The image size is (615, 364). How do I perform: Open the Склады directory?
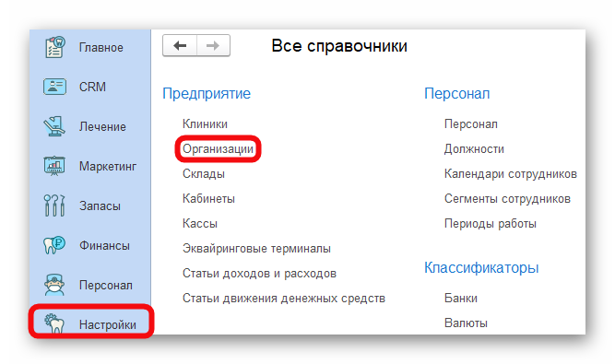pos(204,173)
